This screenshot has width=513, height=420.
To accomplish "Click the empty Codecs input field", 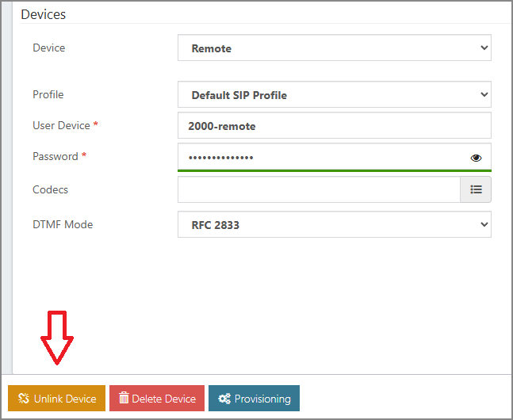I will coord(319,189).
